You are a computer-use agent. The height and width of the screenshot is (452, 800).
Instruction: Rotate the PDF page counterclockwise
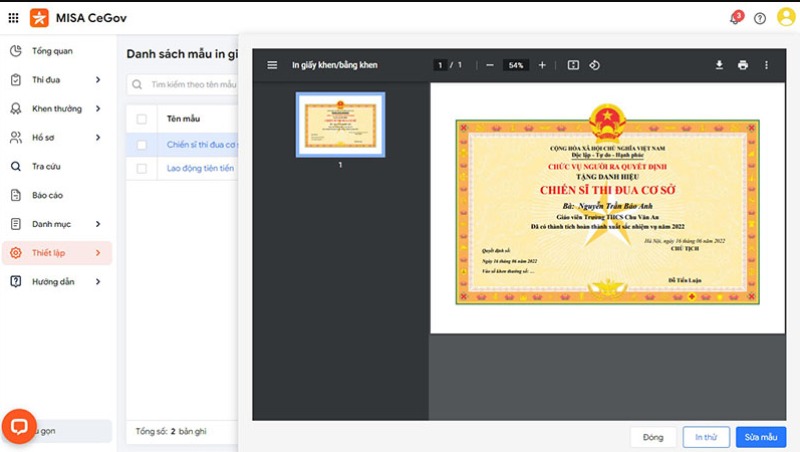point(595,65)
